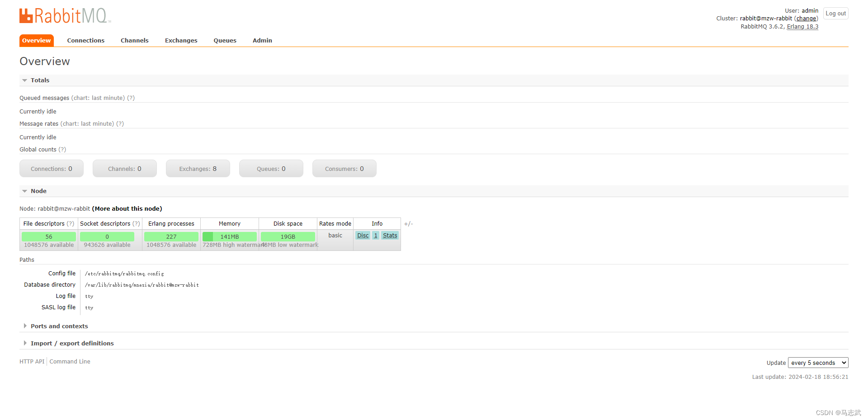Open More about this node link
Viewport: 868px width, 420px height.
coord(127,209)
